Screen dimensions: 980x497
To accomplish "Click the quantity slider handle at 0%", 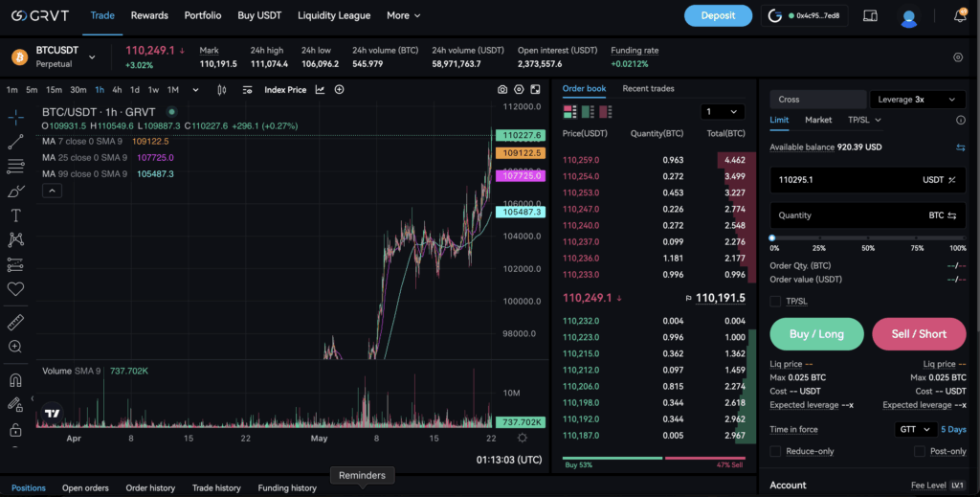I will coord(772,238).
